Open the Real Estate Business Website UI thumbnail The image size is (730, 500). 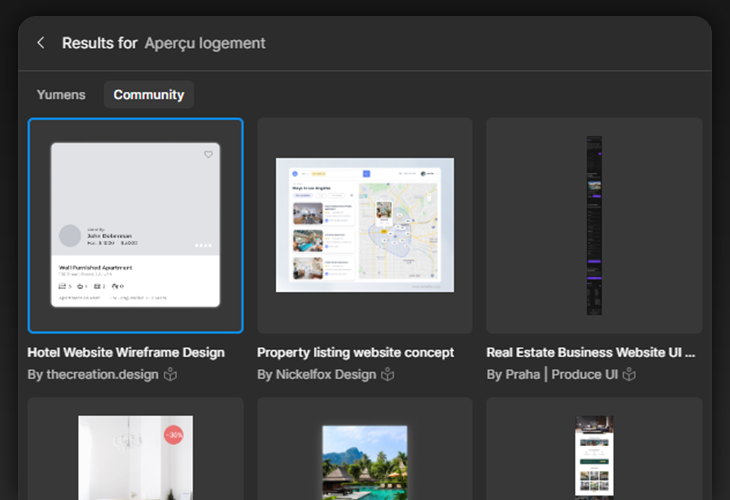point(594,226)
